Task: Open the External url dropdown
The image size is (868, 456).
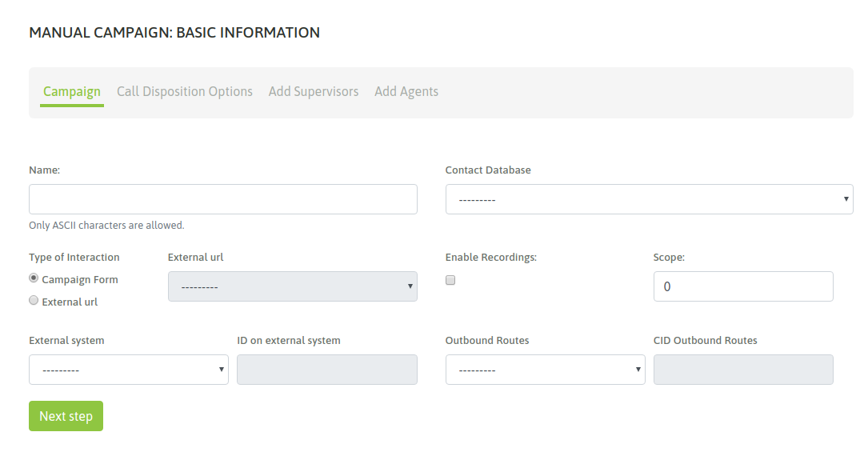Action: pos(292,286)
